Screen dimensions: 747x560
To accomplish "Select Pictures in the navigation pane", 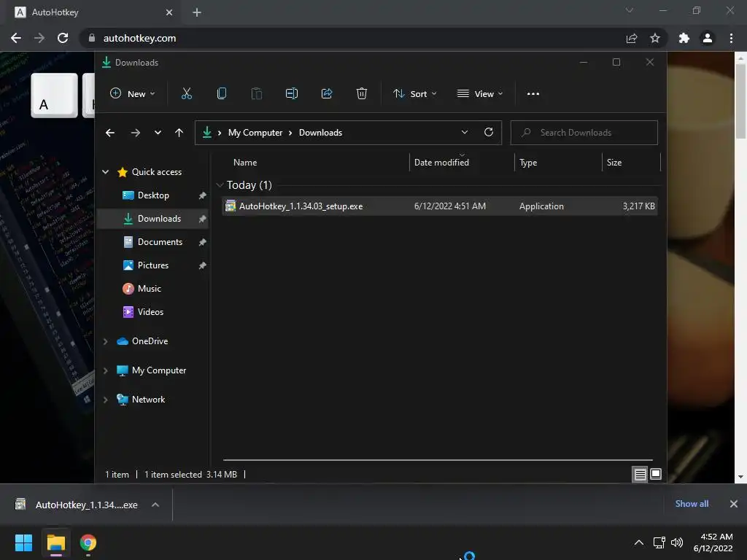I will [x=153, y=265].
